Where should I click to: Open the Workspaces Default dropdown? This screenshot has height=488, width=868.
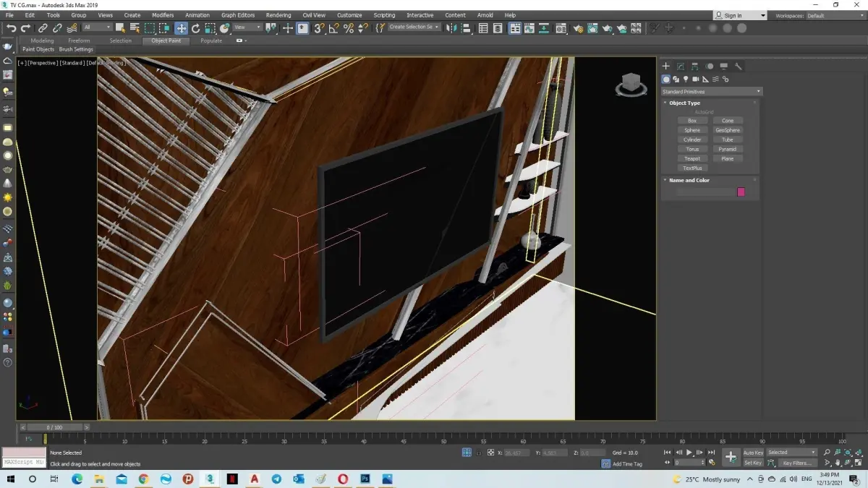(834, 15)
